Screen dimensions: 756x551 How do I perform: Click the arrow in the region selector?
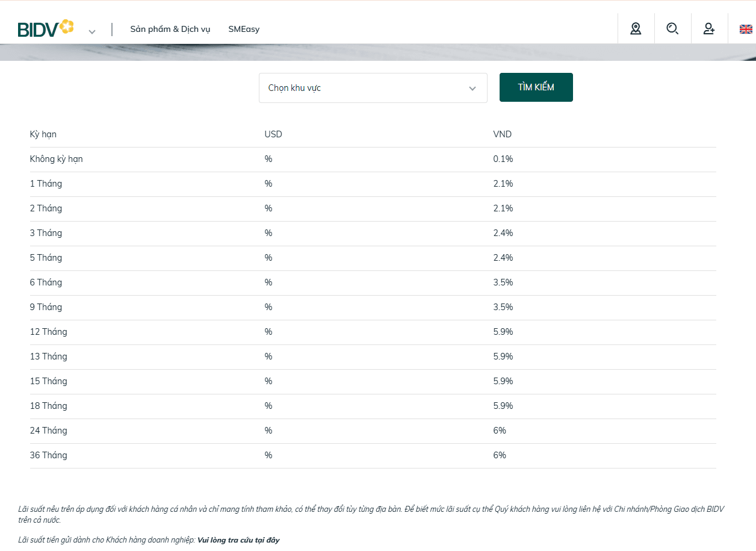click(472, 89)
